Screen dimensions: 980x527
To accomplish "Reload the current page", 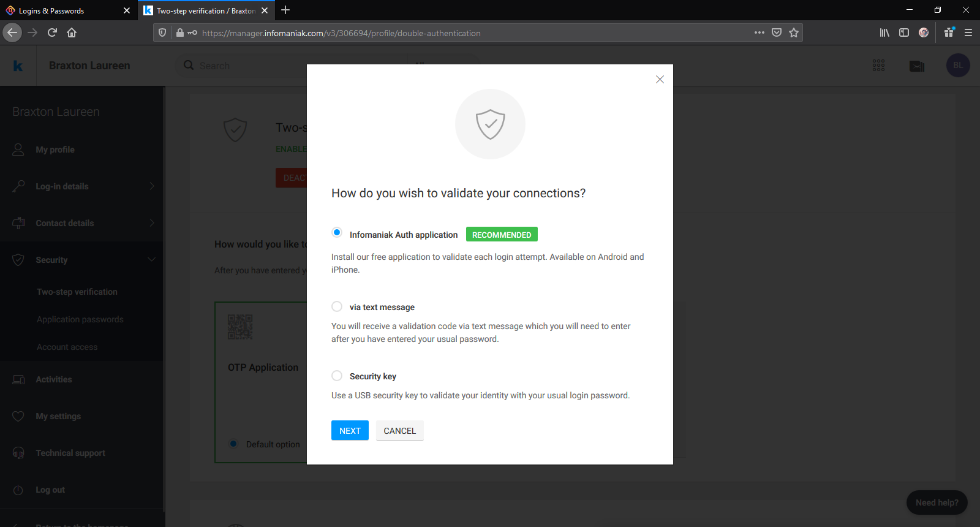I will point(52,32).
